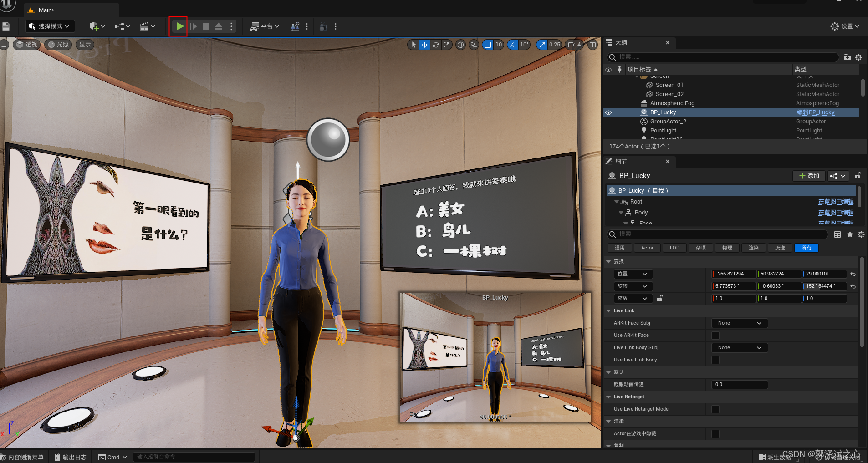This screenshot has height=463, width=868.
Task: Click the camera speed icon showing 4
Action: [574, 45]
